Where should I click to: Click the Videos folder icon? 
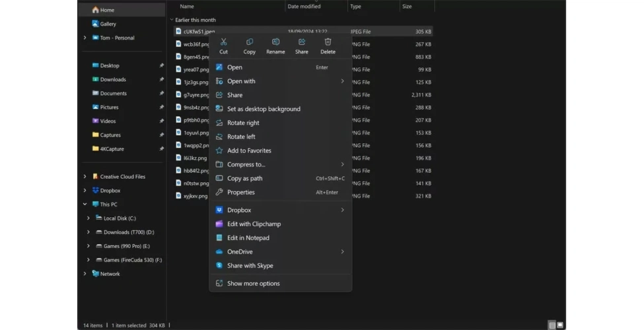[95, 121]
